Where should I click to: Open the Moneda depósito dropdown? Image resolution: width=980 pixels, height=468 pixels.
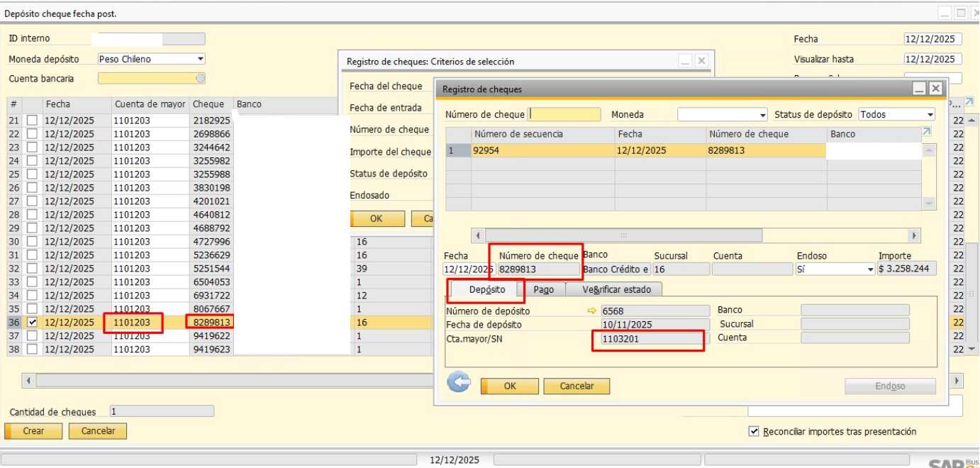click(201, 59)
